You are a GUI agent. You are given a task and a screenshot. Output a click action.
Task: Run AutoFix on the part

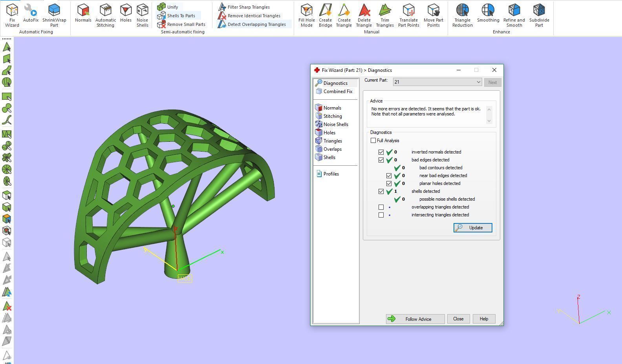tap(31, 13)
